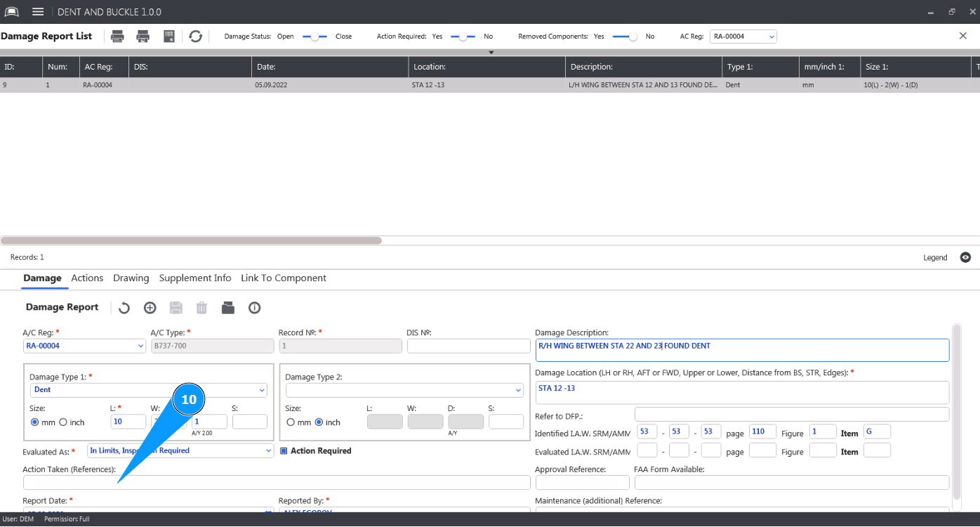This screenshot has height=527, width=980.
Task: Toggle the Legend eye icon
Action: (965, 258)
